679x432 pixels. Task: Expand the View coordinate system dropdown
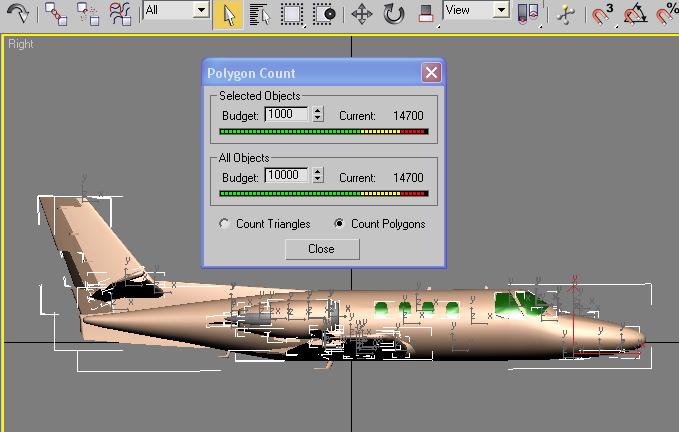(x=502, y=11)
